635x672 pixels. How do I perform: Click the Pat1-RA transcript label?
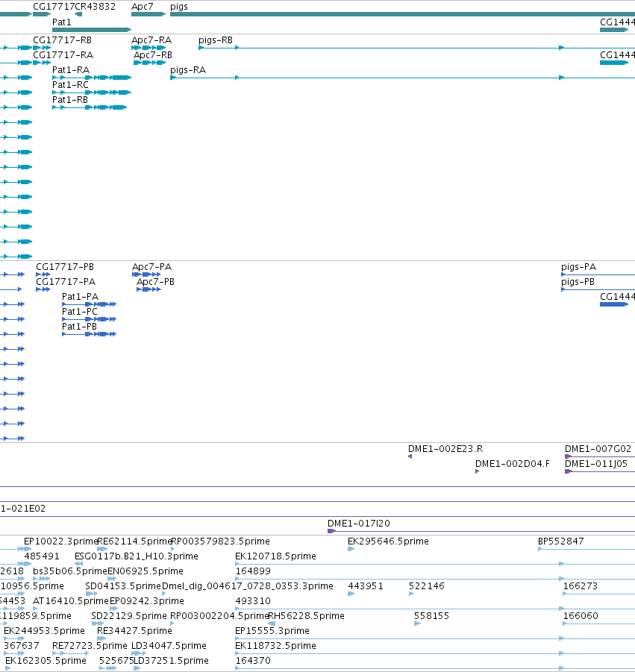pyautogui.click(x=71, y=70)
